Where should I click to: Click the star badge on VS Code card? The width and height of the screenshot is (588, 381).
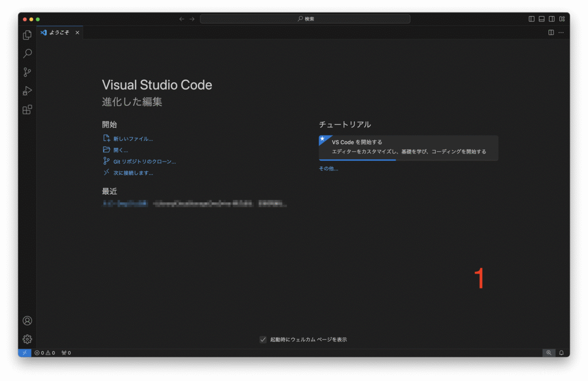323,139
